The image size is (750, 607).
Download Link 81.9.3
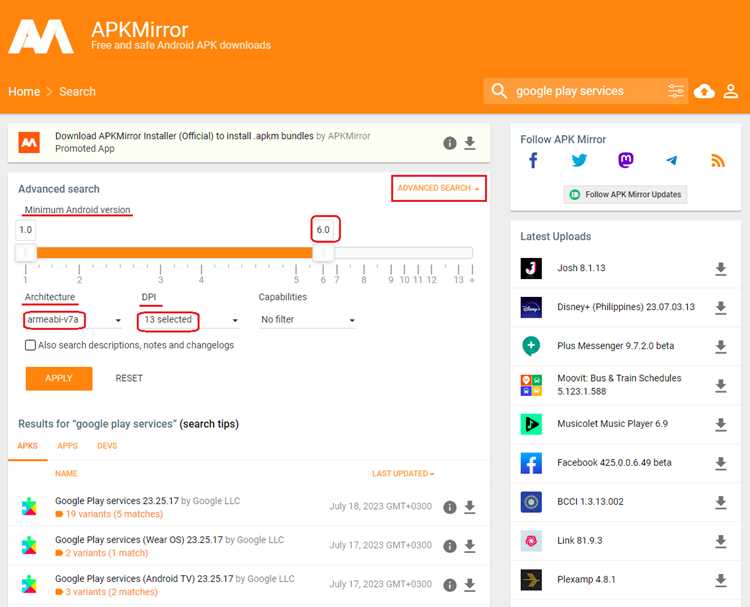click(721, 541)
